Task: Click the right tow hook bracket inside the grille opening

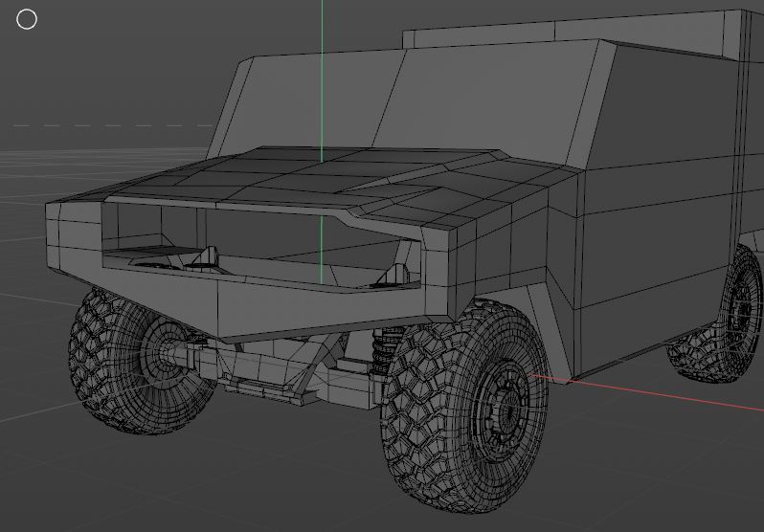Action: 393,276
